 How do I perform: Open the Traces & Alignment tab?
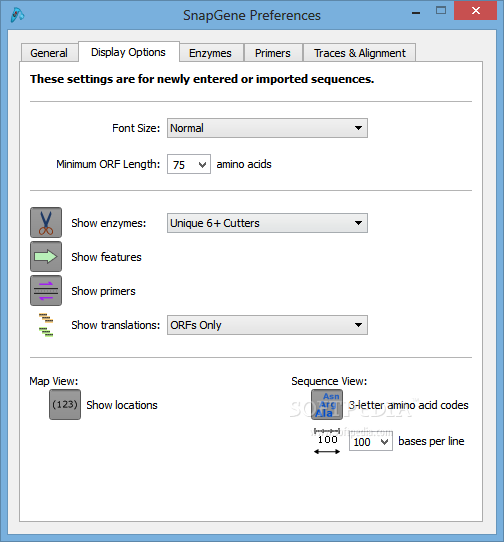pyautogui.click(x=360, y=53)
